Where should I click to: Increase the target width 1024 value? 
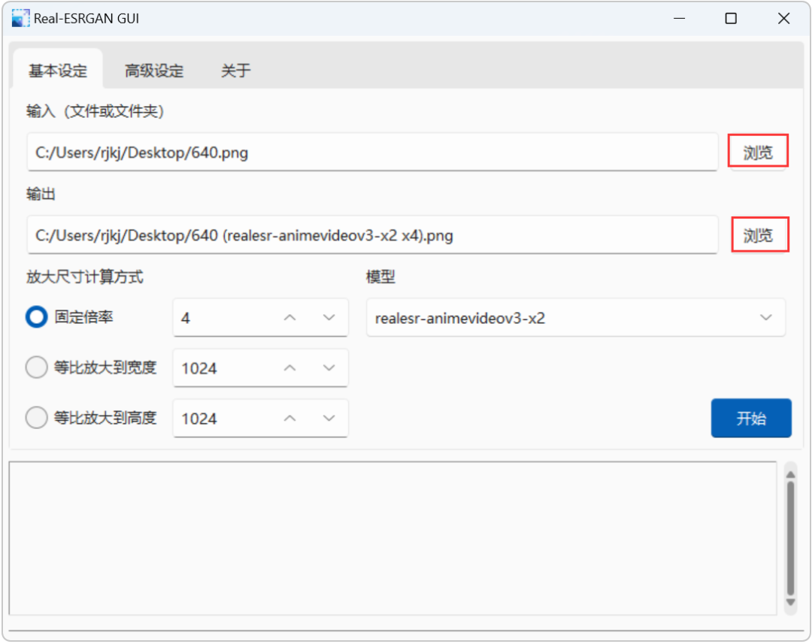click(x=290, y=367)
